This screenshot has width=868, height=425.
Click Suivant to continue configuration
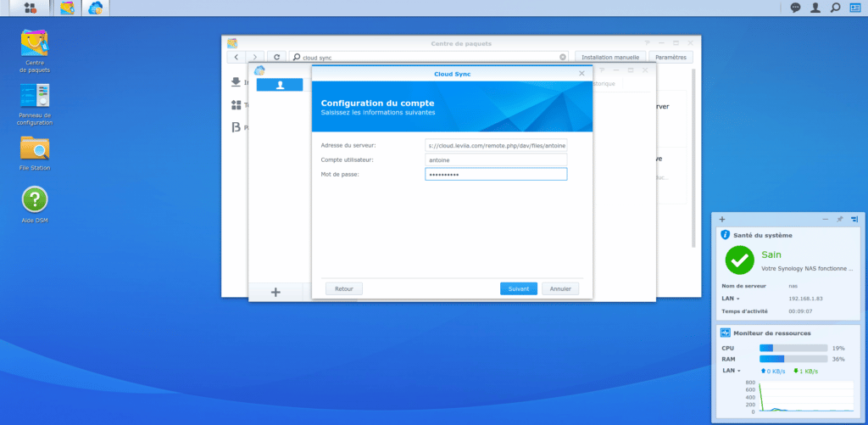519,288
